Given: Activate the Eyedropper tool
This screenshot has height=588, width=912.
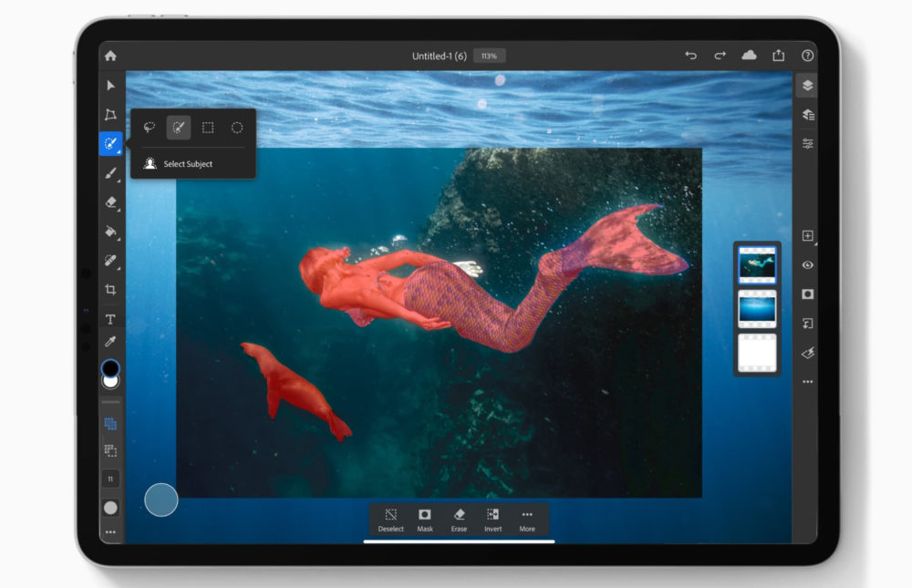Looking at the screenshot, I should click(x=110, y=342).
